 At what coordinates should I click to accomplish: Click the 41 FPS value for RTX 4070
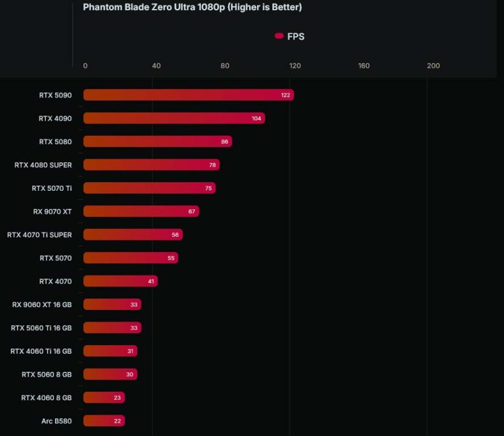[151, 282]
